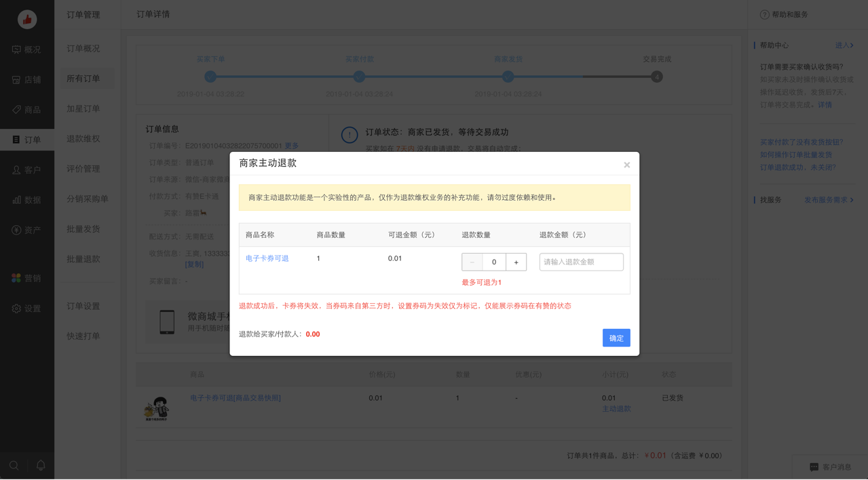Click the refund amount input field
868x480 pixels.
point(581,262)
